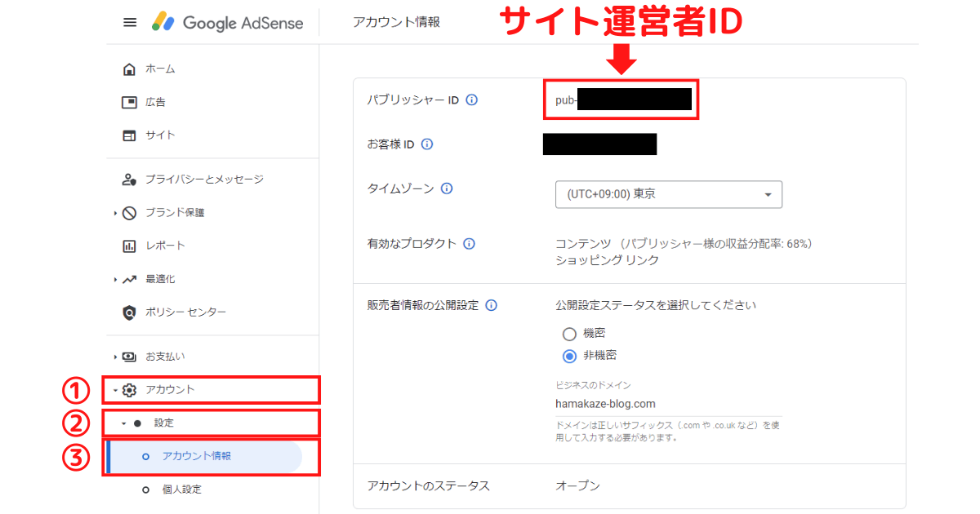Open the navigation hamburger menu
Viewport: 980px width, 514px height.
tap(129, 22)
